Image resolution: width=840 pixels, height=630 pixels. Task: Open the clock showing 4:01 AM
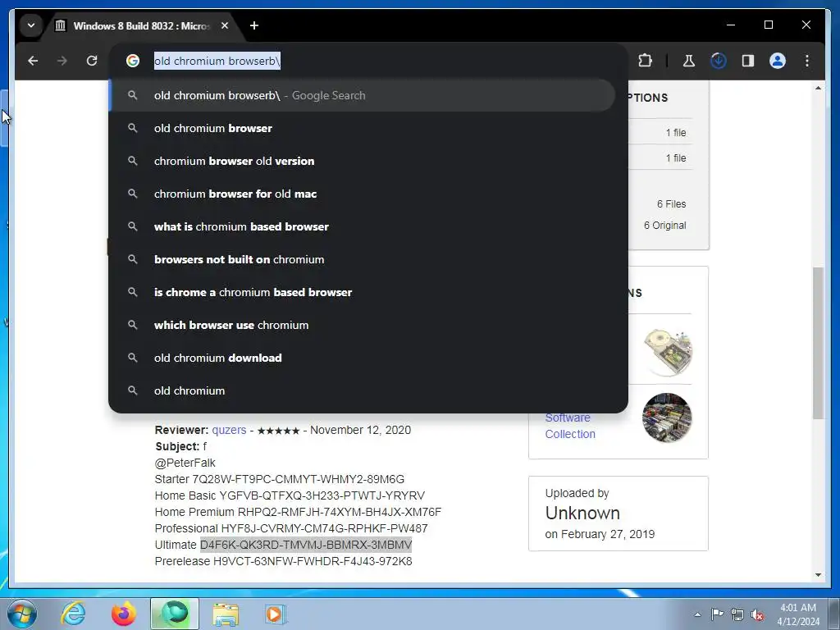click(x=797, y=614)
